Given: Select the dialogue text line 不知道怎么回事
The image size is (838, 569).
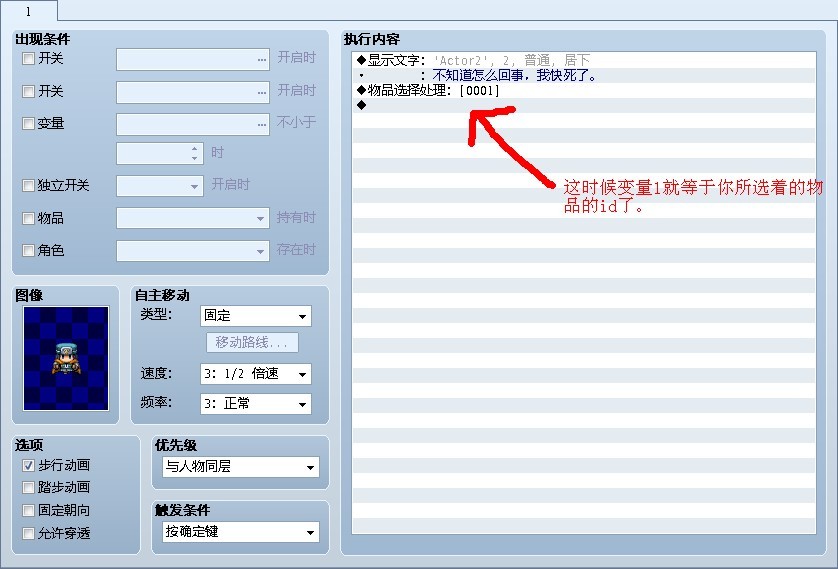Looking at the screenshot, I should point(584,75).
